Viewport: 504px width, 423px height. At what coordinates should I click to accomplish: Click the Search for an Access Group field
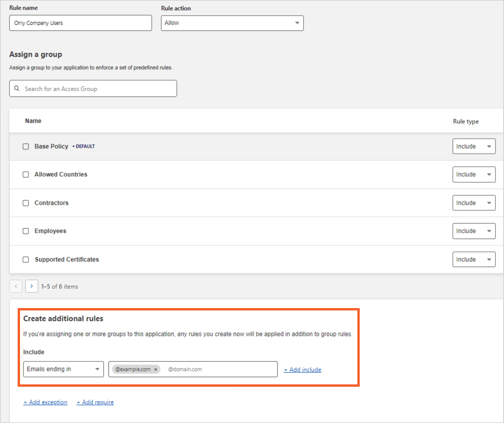[93, 89]
